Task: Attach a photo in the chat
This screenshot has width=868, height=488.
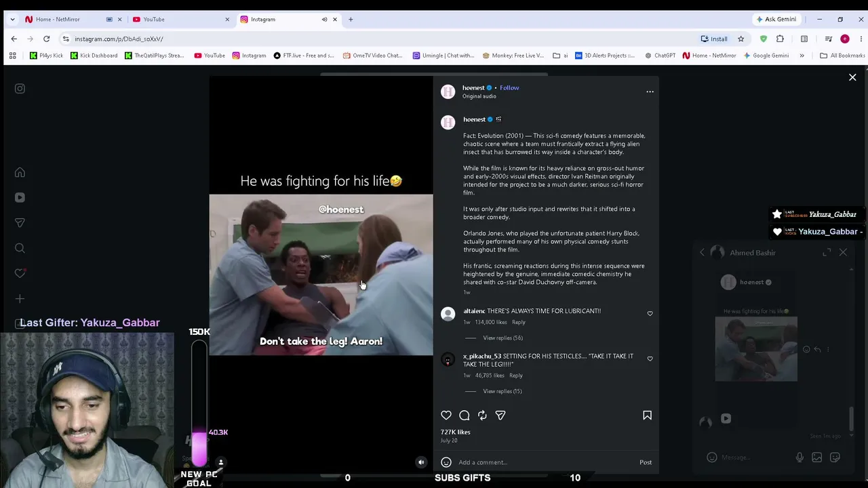Action: pyautogui.click(x=817, y=457)
